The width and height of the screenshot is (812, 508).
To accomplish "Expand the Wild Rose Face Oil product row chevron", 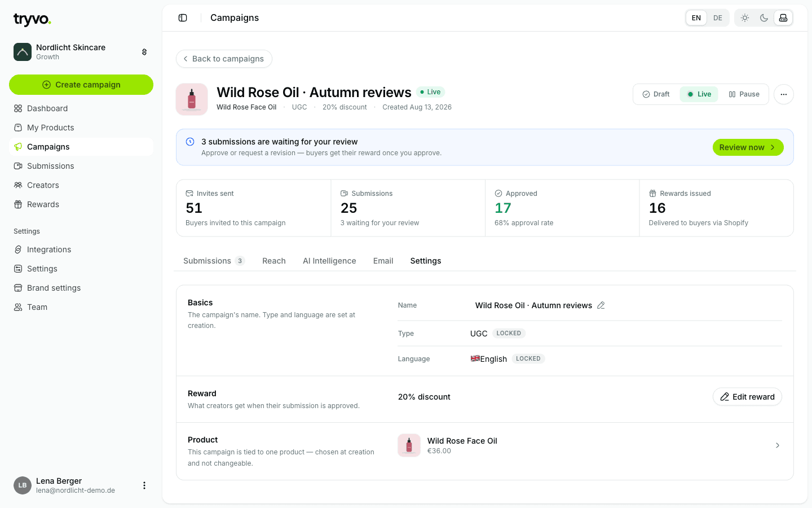I will point(778,445).
